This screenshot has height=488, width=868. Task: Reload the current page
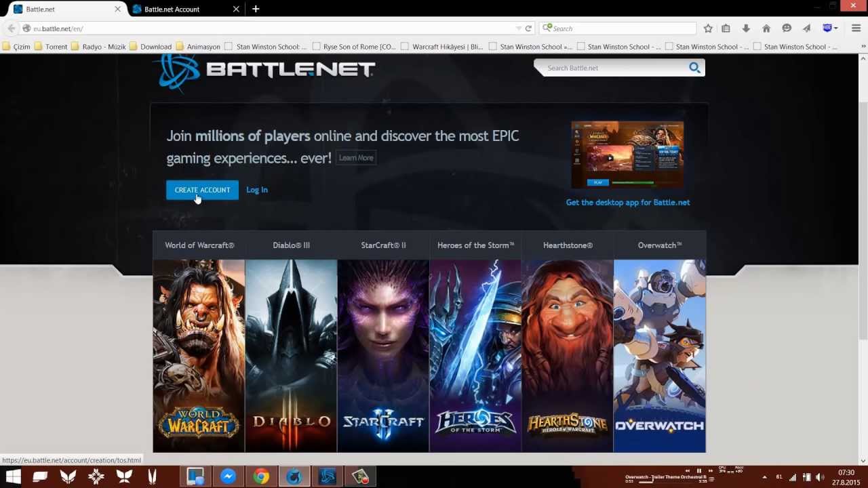(x=528, y=28)
